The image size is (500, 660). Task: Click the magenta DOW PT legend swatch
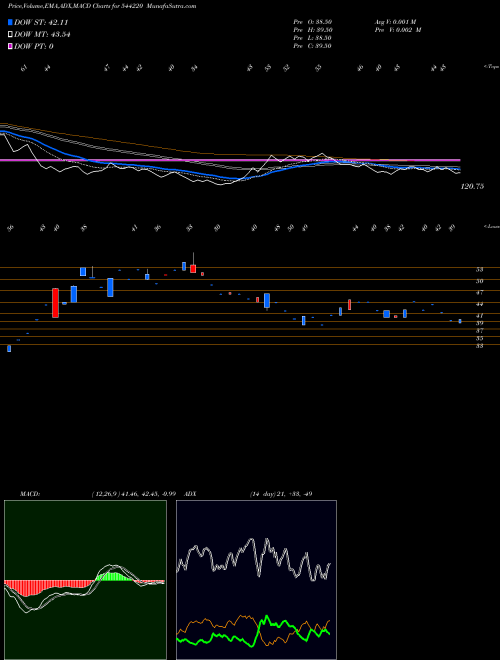(x=11, y=46)
